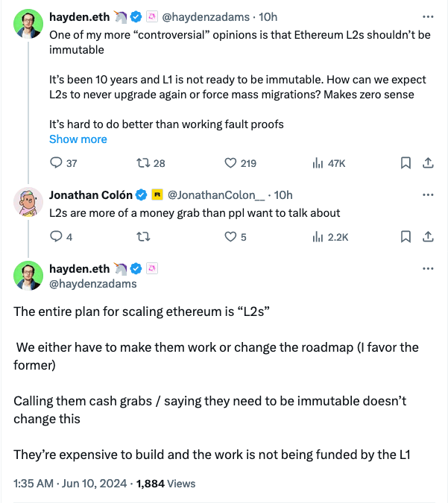The height and width of the screenshot is (503, 448).
Task: Expand tweet with Show more
Action: tap(78, 139)
